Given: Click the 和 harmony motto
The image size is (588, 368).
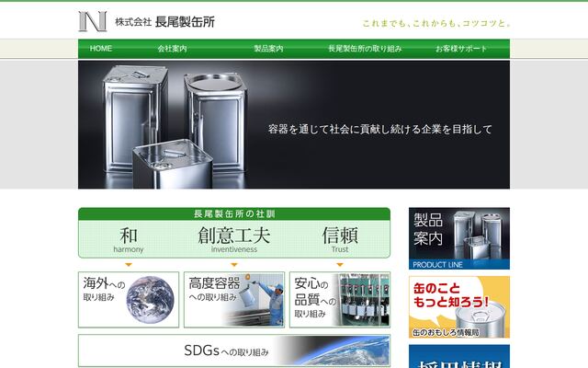Looking at the screenshot, I should point(129,239).
